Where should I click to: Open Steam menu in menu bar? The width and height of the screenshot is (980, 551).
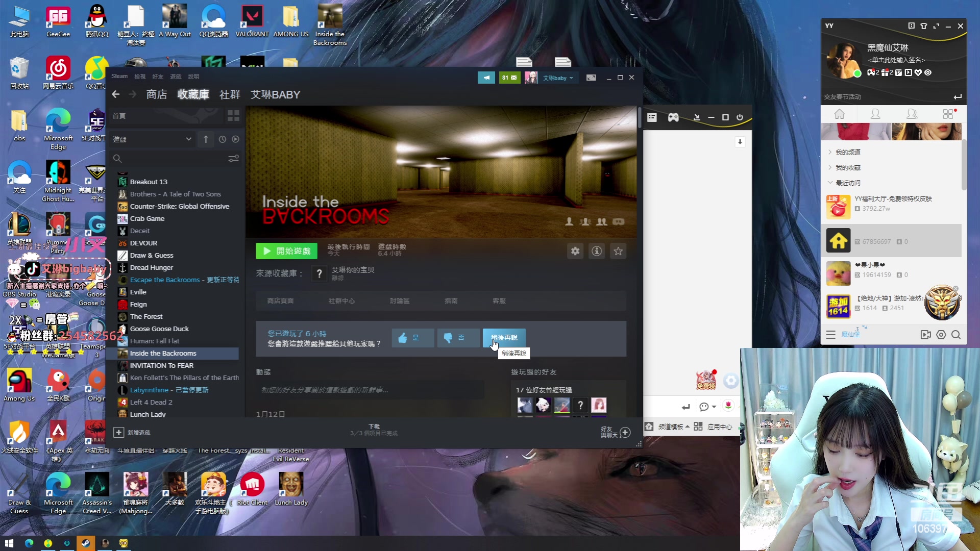point(119,77)
